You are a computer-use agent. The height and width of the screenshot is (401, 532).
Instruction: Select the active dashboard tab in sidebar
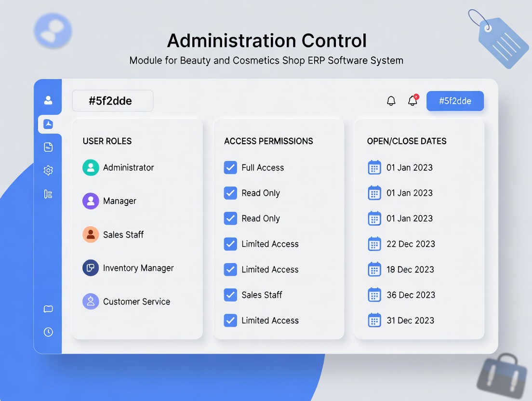48,124
